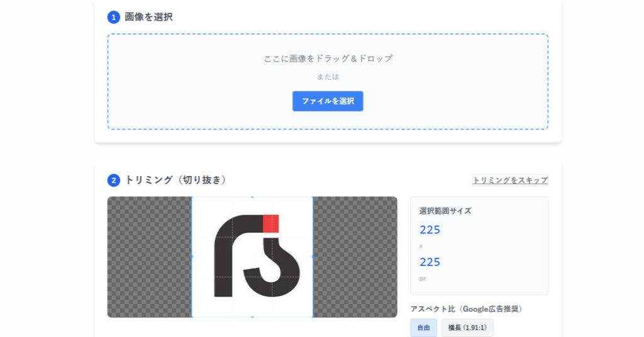
Task: Click the red square in the logo
Action: tap(270, 223)
